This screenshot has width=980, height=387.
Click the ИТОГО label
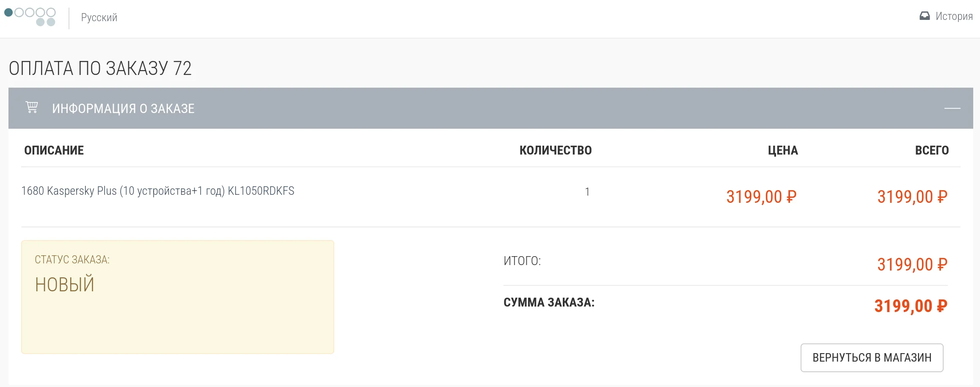(522, 261)
